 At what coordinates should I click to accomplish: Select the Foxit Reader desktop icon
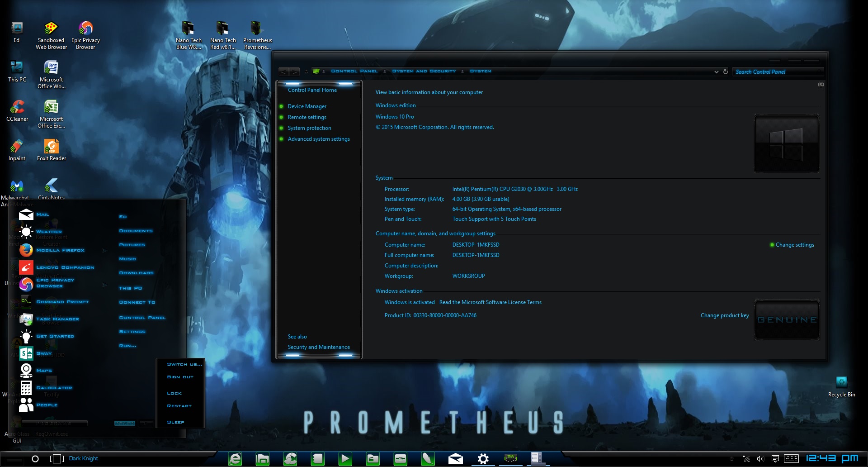(x=51, y=150)
